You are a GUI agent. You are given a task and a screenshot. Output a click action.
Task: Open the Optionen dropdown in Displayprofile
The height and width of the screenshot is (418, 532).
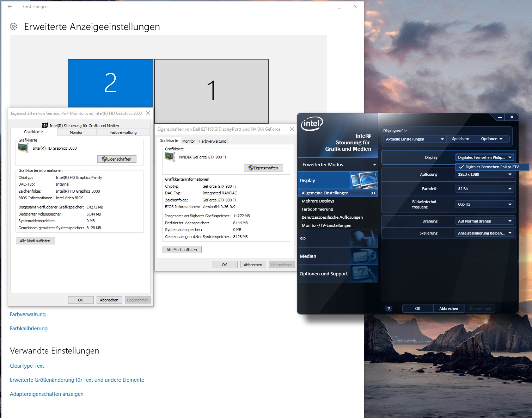[x=492, y=139]
